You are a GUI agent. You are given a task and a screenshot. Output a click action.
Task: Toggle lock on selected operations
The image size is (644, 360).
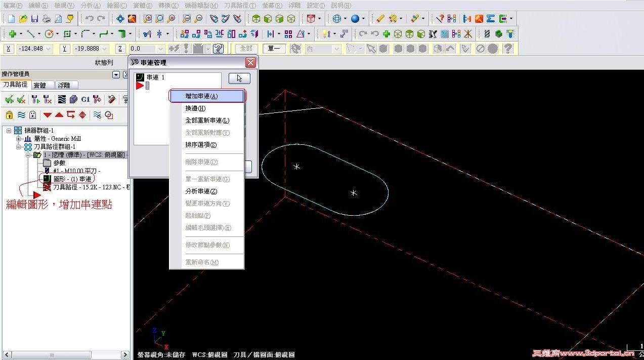pyautogui.click(x=9, y=115)
